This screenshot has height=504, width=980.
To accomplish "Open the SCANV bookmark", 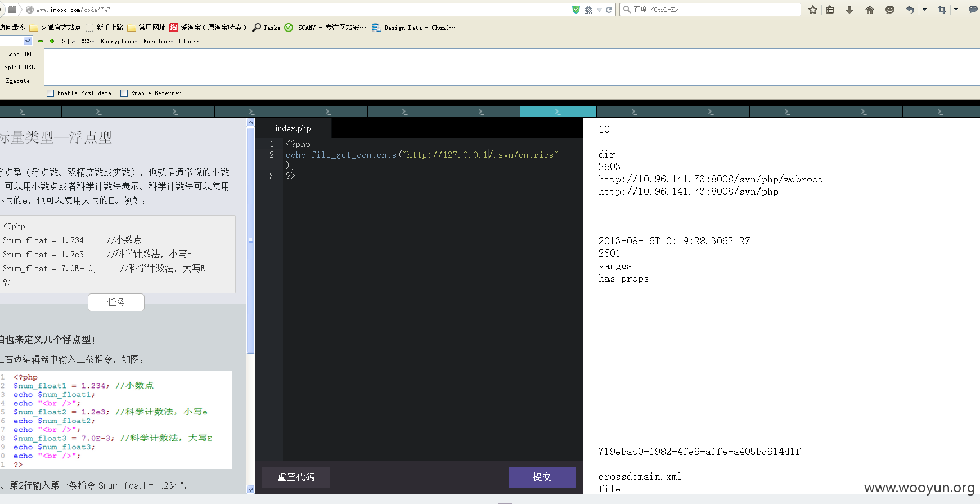I will click(x=325, y=28).
